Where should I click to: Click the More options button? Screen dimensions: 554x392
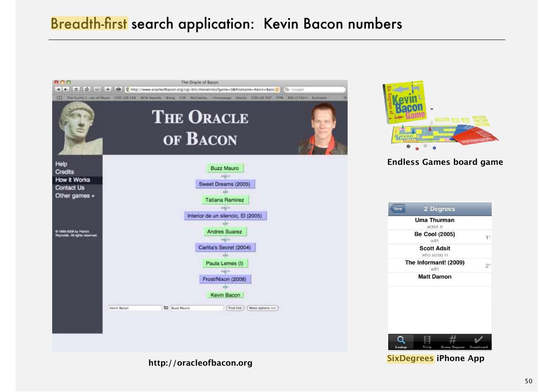pos(263,308)
